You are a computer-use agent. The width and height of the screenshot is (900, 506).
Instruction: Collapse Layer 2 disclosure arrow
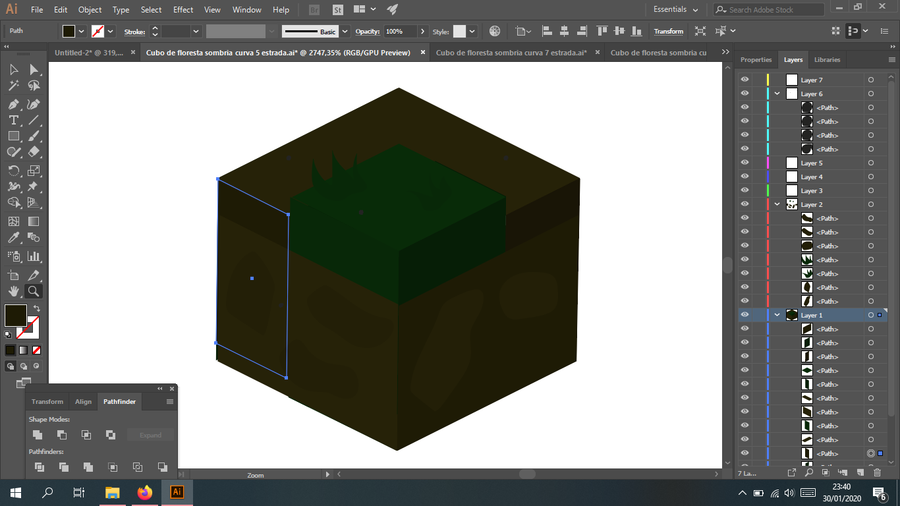(777, 204)
